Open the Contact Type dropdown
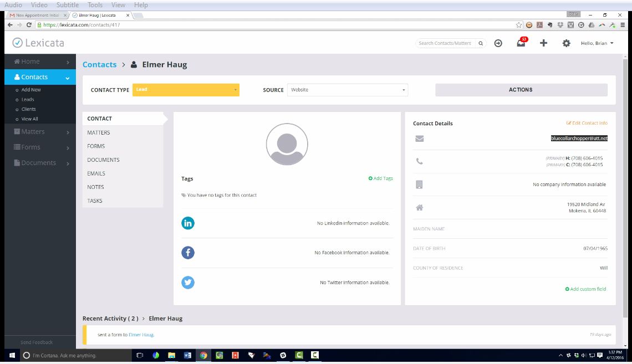Viewport: 632px width, 364px height. pyautogui.click(x=186, y=90)
